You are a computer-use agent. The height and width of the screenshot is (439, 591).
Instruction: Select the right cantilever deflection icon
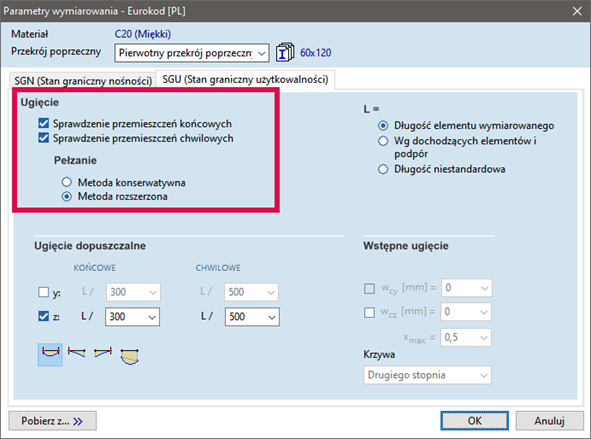[103, 353]
